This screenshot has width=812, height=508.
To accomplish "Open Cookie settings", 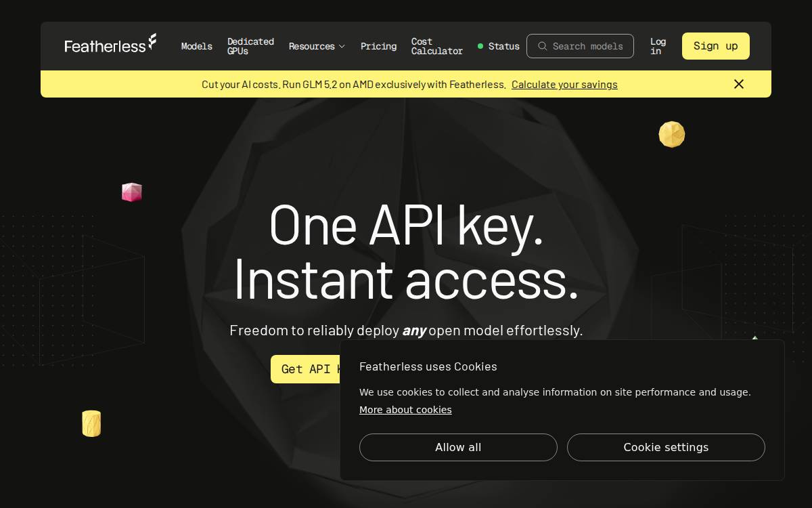I will (x=666, y=447).
